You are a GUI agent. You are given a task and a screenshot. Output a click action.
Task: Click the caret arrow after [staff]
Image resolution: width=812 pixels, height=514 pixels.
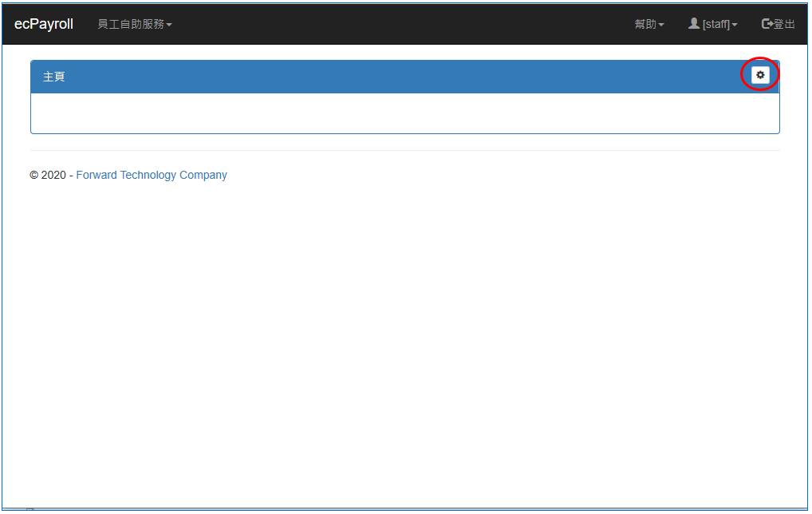tap(735, 25)
